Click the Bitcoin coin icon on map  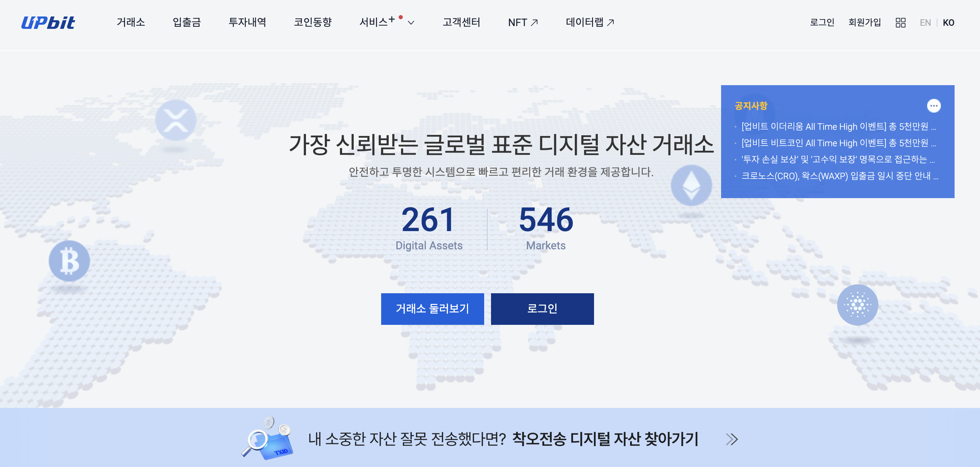click(x=69, y=261)
